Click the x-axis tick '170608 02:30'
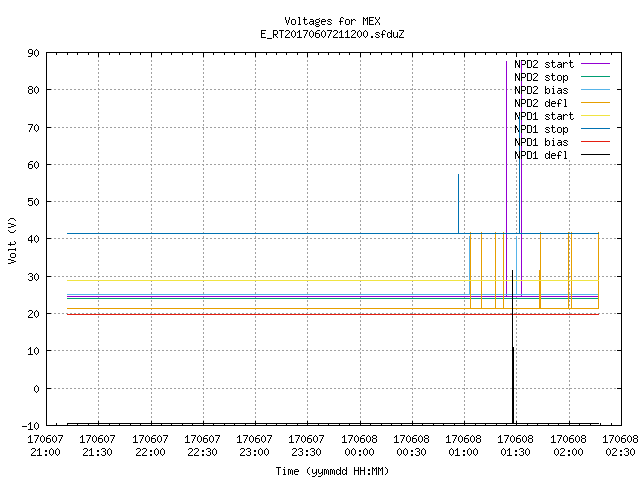Screen dimensions: 640x480 coord(621,446)
